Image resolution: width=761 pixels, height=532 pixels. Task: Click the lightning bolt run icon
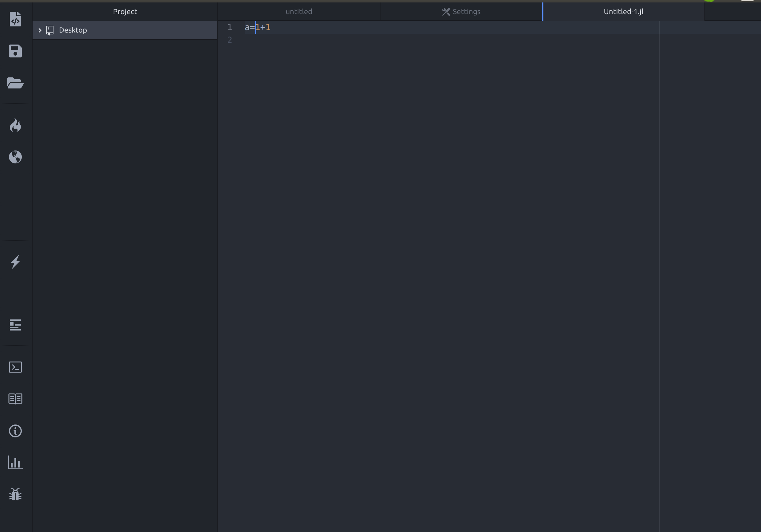(16, 262)
